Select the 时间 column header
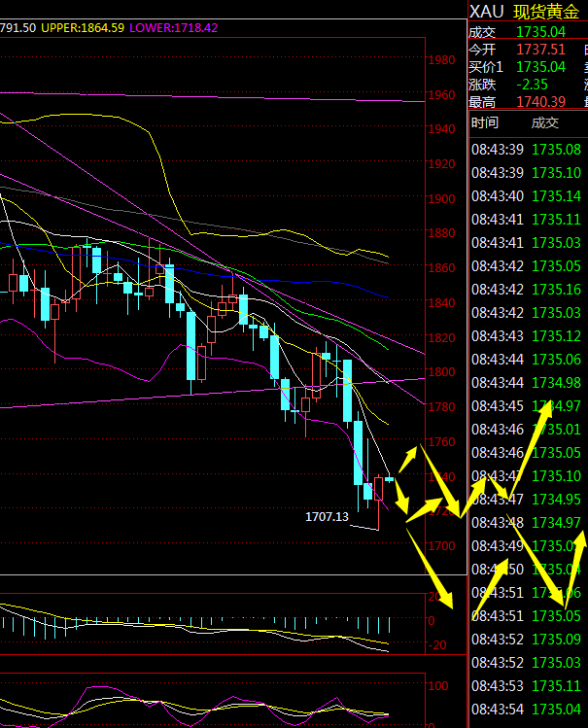588x728 pixels. point(484,122)
